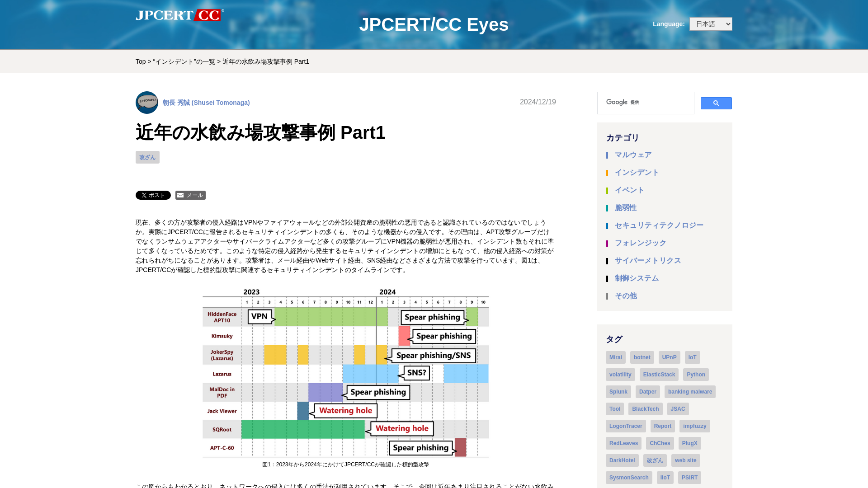Open the インシデント category
868x488 pixels.
click(637, 173)
